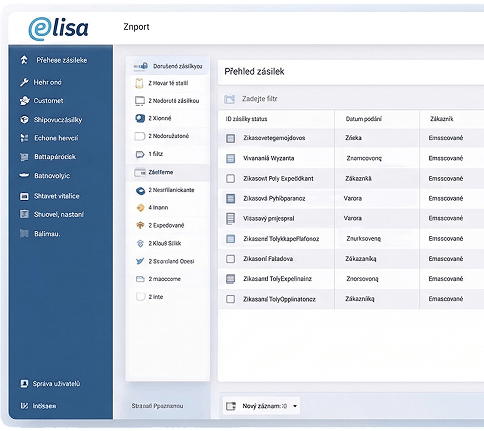The height and width of the screenshot is (431, 484).
Task: Click bird icon beside 2 Ssonland Ooesi
Action: (140, 261)
